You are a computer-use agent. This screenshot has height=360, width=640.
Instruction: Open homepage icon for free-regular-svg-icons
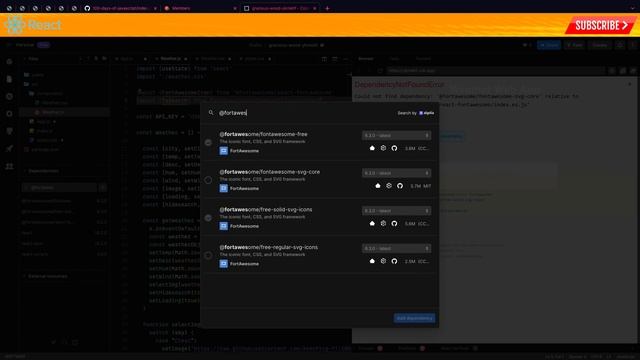(372, 261)
